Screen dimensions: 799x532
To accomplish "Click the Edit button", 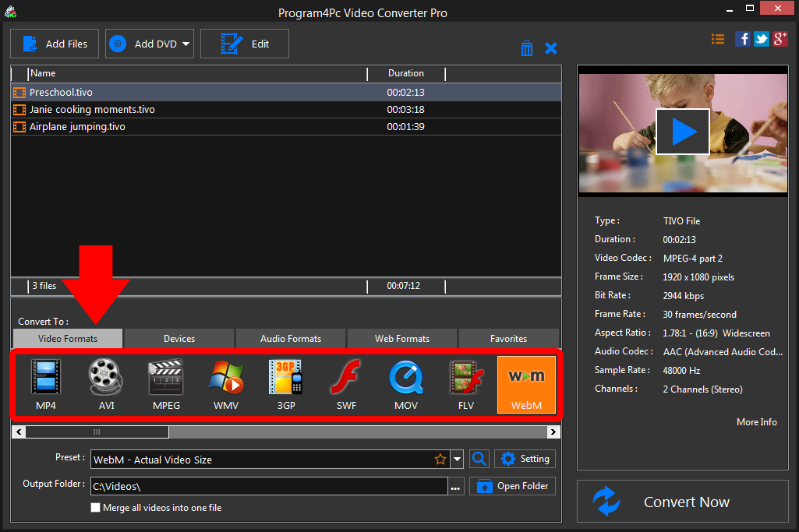I will point(245,44).
